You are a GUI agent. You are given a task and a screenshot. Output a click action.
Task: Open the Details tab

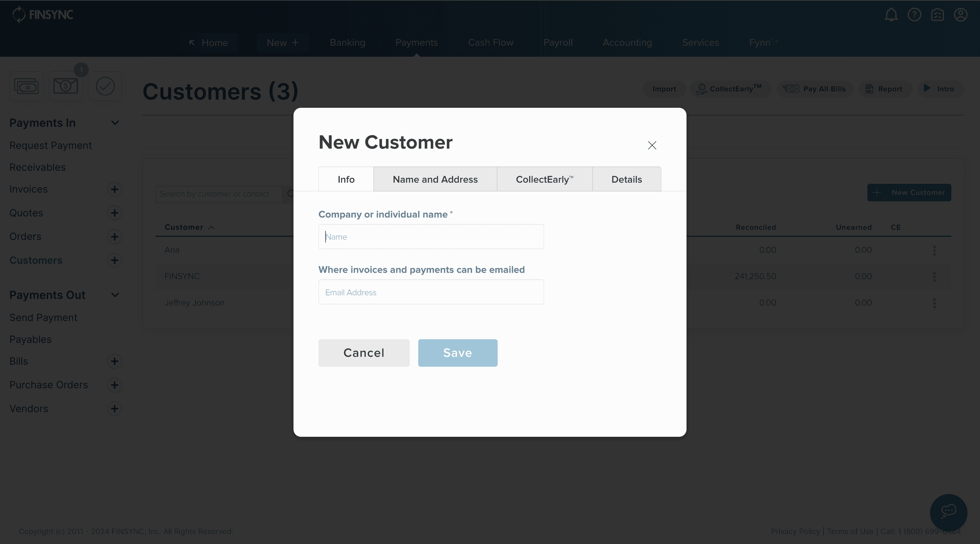pyautogui.click(x=626, y=179)
